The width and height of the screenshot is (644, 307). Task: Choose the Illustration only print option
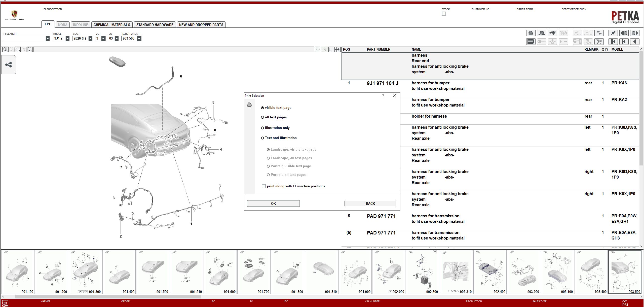coord(263,128)
